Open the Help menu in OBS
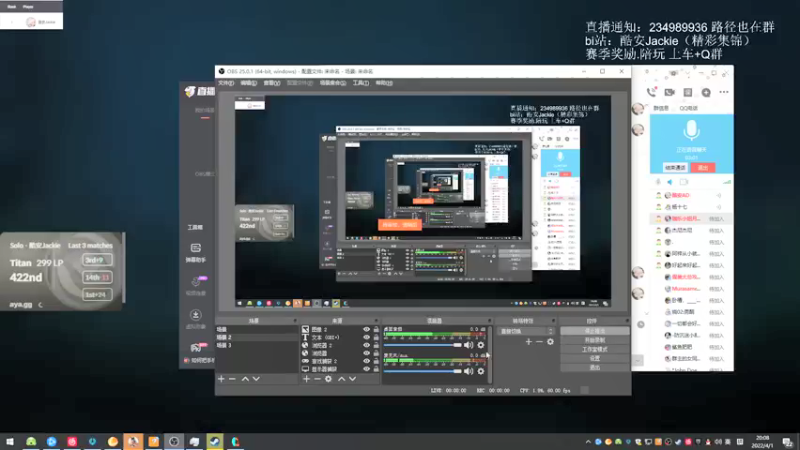Viewport: 800px width, 450px height. pyautogui.click(x=384, y=83)
